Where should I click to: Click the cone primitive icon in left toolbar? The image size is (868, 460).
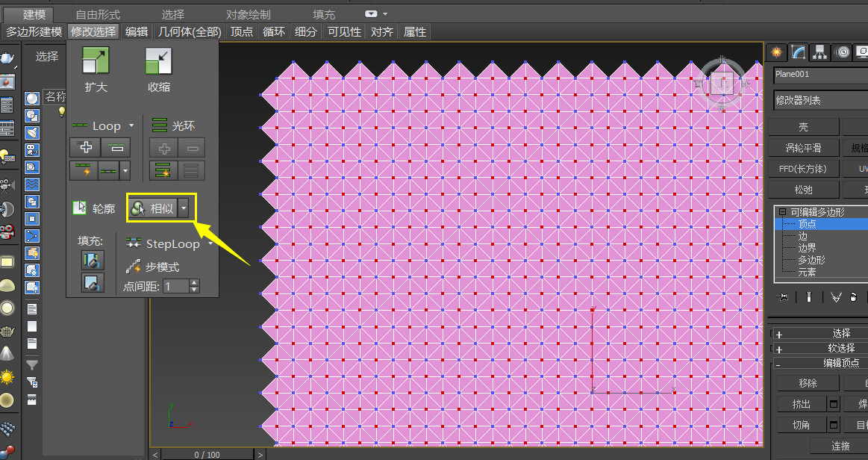tap(7, 353)
